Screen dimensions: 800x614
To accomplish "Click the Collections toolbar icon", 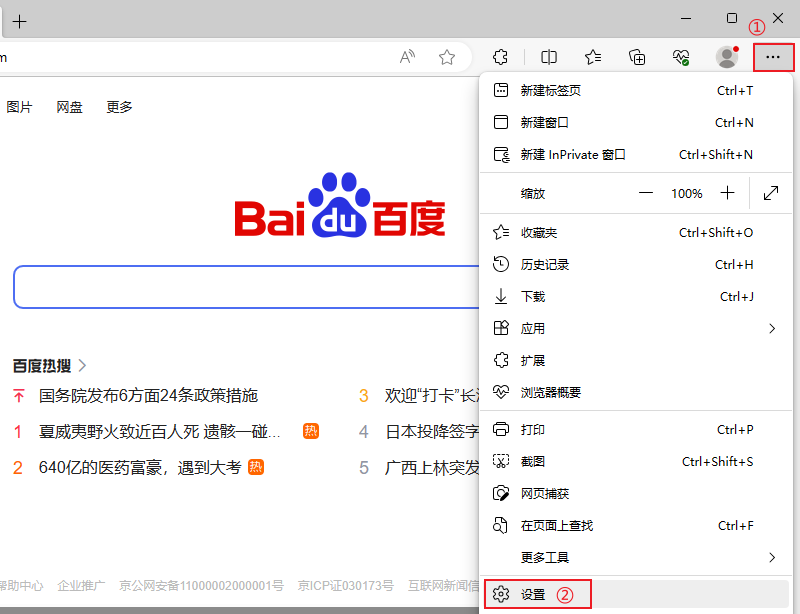I will (x=637, y=57).
